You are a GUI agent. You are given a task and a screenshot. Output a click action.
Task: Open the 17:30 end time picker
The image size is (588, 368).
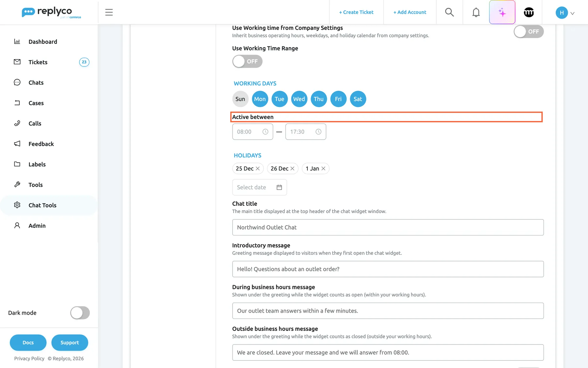(305, 131)
